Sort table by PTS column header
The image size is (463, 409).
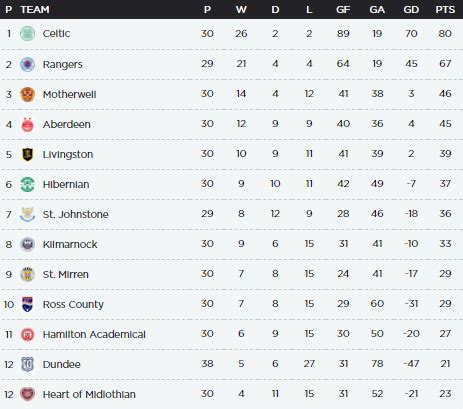[x=445, y=9]
